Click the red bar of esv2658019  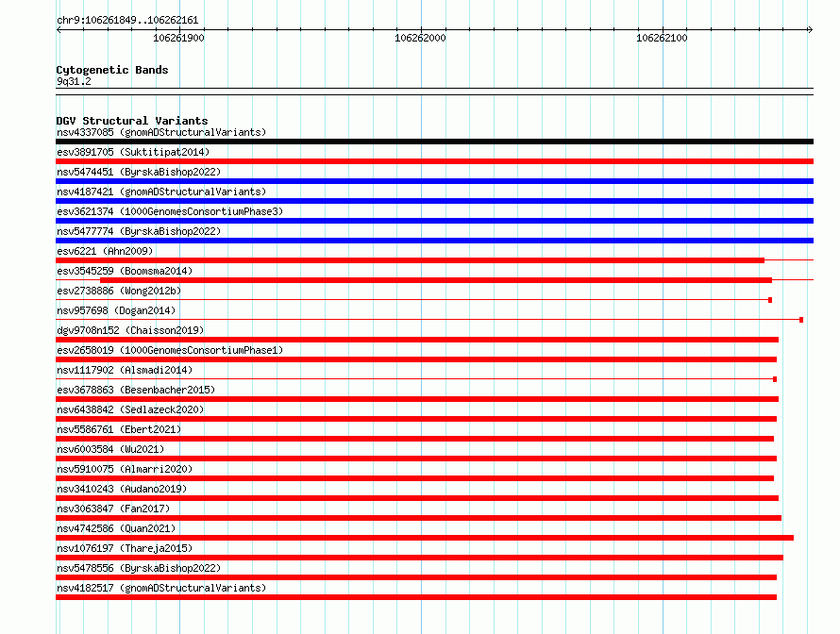[x=416, y=359]
